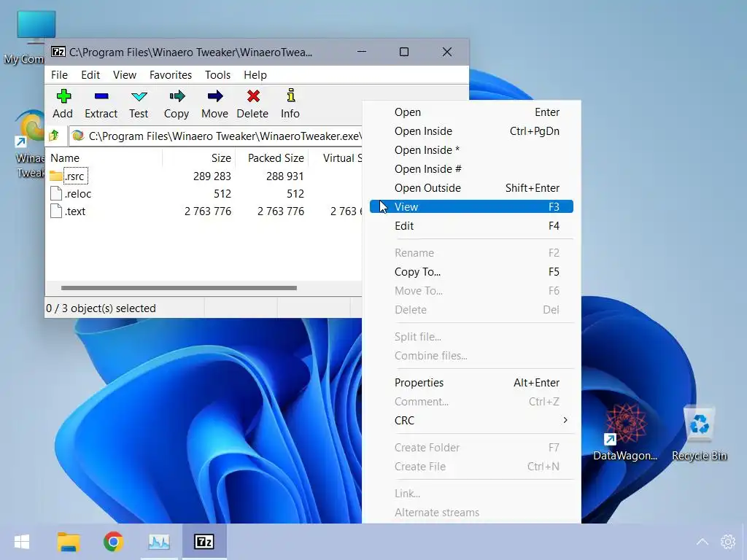Select the .rsrc folder icon

click(55, 176)
